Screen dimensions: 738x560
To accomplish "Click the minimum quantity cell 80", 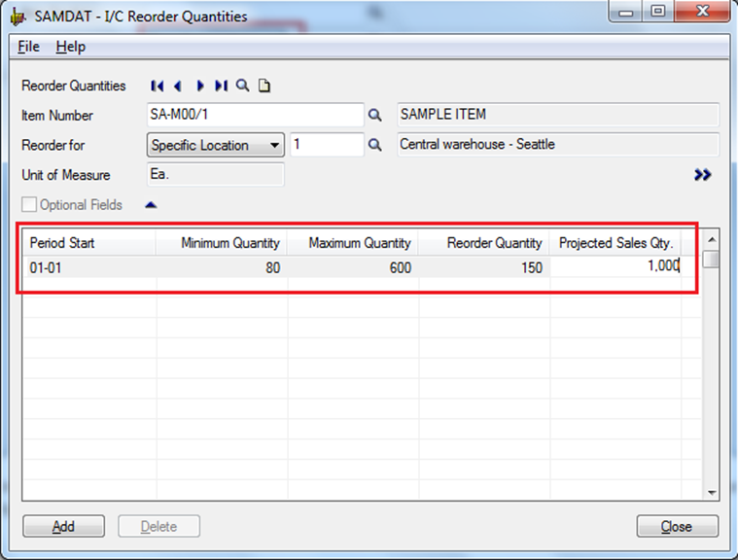I will [x=222, y=267].
